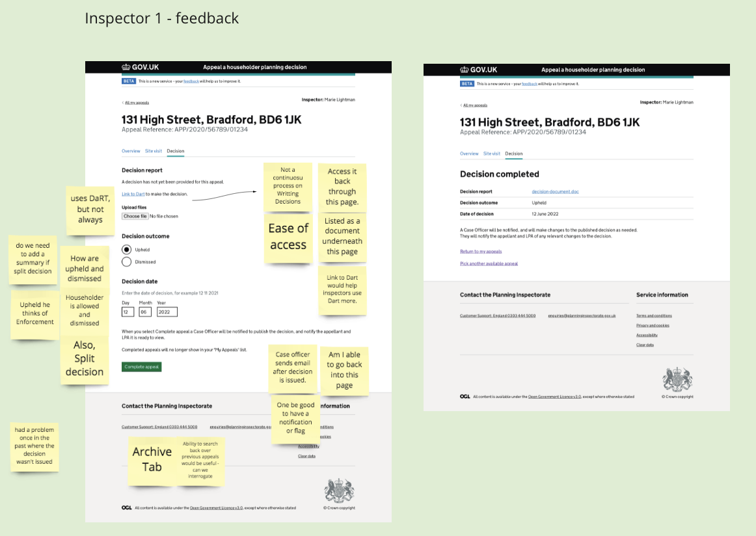The image size is (756, 536).
Task: Select the Dismissed radio button
Action: [x=126, y=261]
